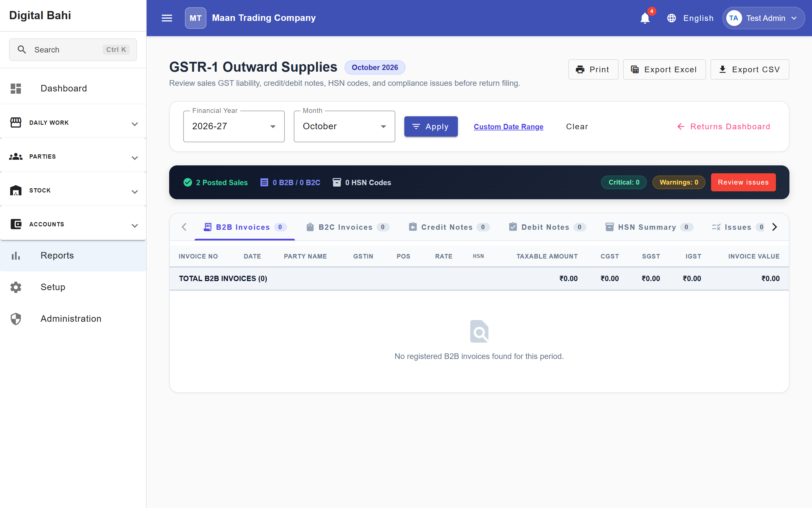Click the Parties group icon

point(16,157)
